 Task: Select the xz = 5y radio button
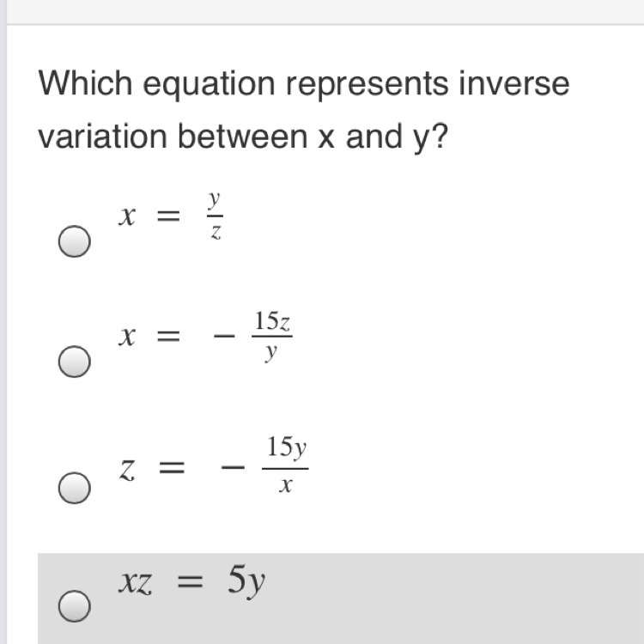(75, 606)
